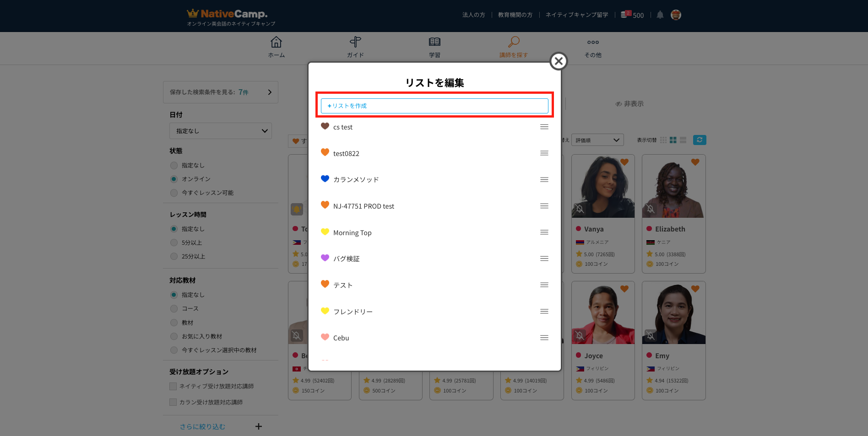Viewport: 868px width, 436px height.
Task: Close the リストを編集 dialog
Action: tap(559, 61)
